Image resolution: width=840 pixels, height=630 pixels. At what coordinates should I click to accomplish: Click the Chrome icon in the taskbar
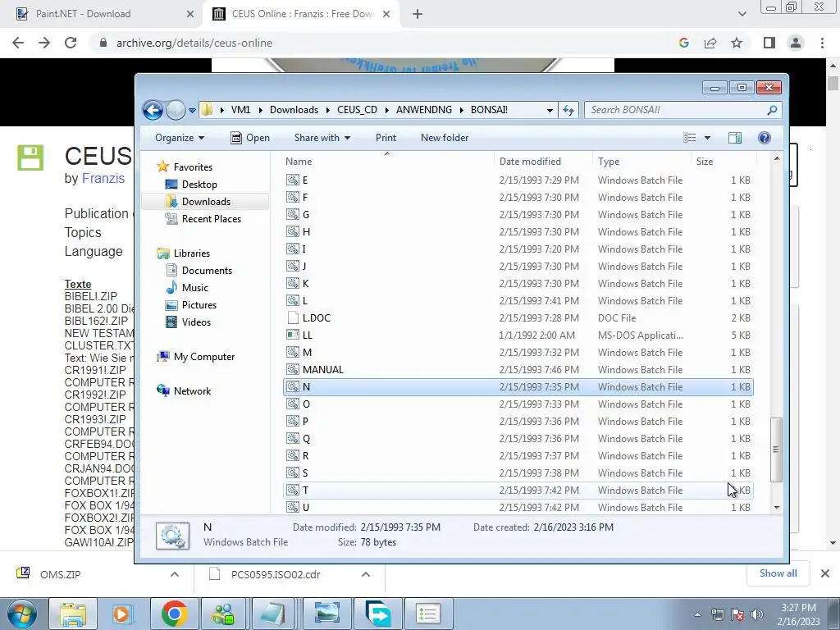pyautogui.click(x=174, y=614)
